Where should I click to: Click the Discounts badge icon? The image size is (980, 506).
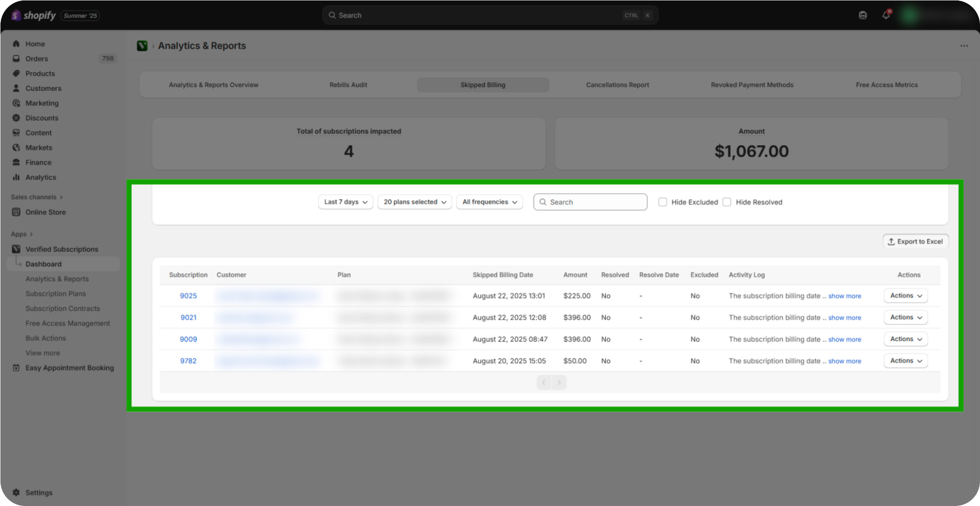coord(16,118)
